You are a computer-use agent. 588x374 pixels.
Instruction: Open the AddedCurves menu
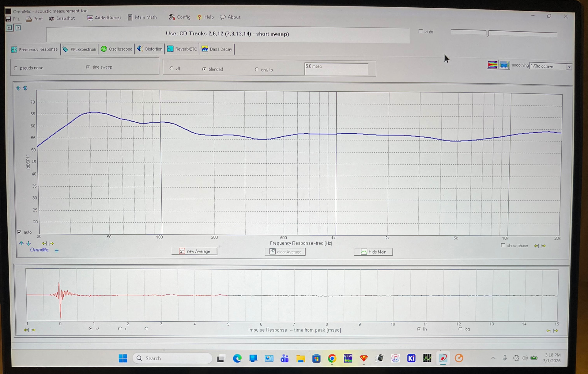(x=104, y=18)
